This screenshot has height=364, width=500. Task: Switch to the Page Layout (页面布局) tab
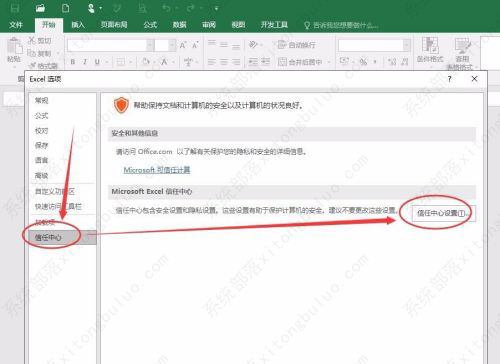114,25
